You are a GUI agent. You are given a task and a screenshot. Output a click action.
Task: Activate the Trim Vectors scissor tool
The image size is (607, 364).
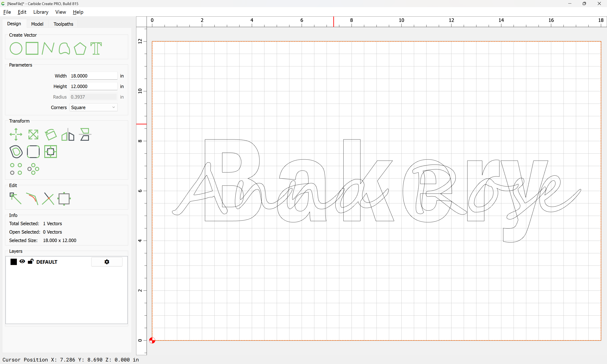[x=48, y=199]
